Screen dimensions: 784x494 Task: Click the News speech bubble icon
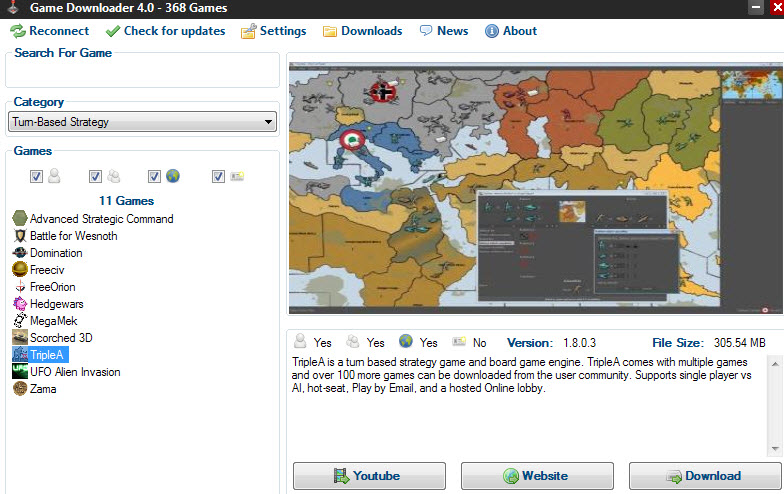click(x=426, y=30)
